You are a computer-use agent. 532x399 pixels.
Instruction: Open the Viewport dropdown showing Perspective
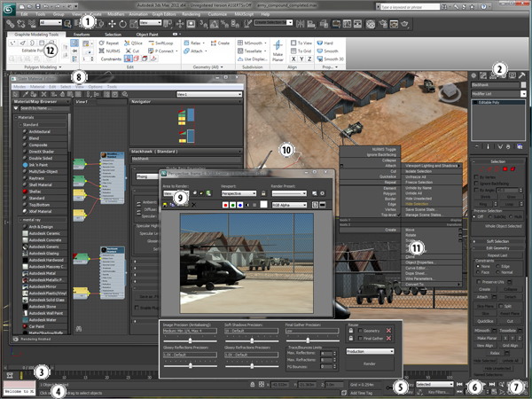coord(240,192)
